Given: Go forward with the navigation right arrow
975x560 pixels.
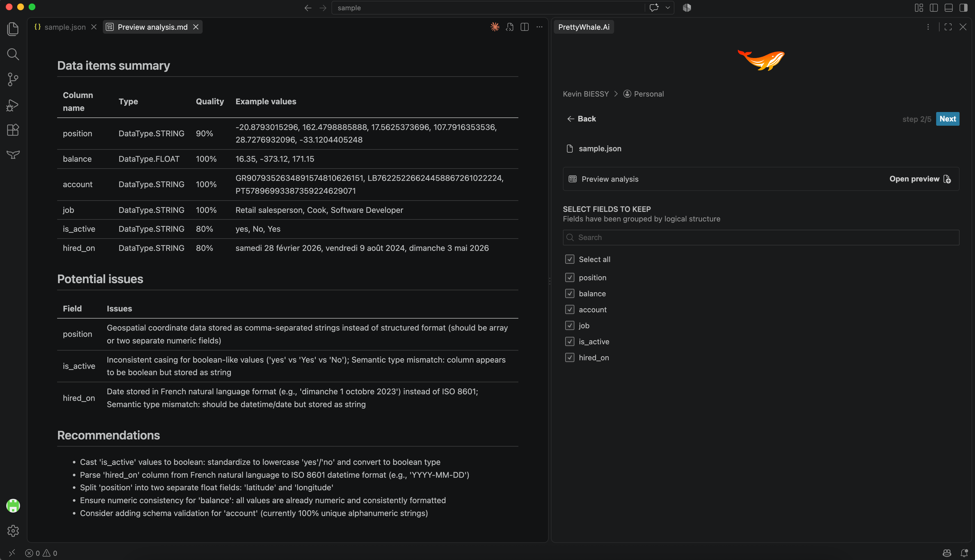Looking at the screenshot, I should (x=323, y=8).
